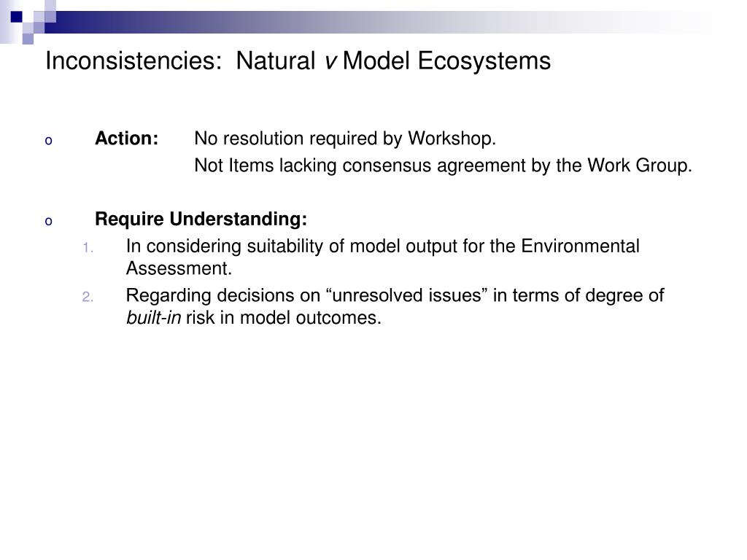
Task: Click the list number '2.' marker
Action: pos(88,297)
